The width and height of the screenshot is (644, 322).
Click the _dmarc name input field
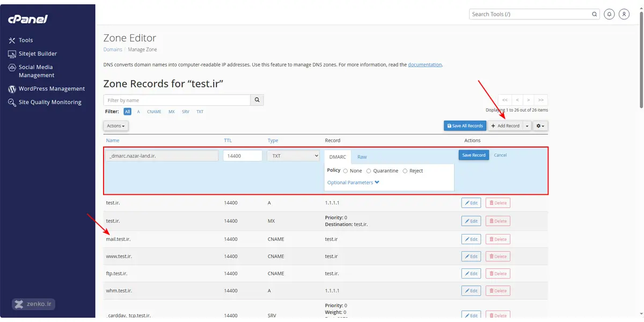(x=162, y=156)
